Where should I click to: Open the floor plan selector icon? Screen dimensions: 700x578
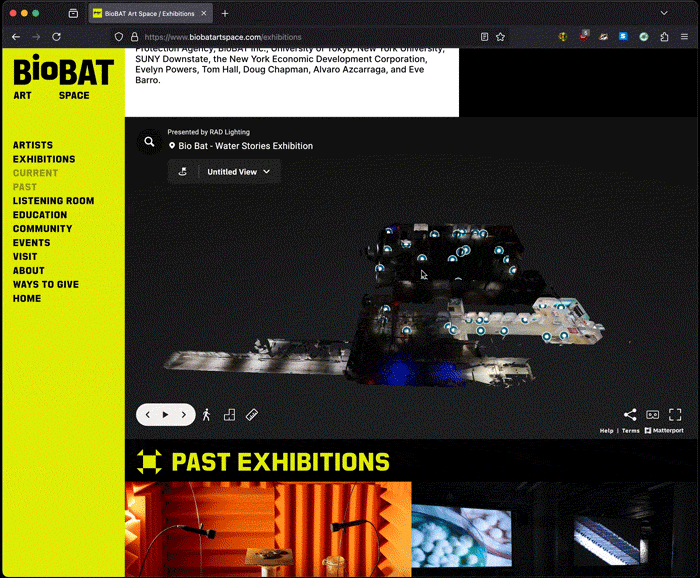pos(229,414)
